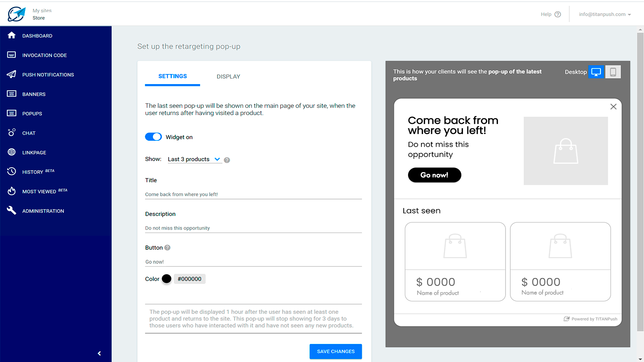Switch preview to mobile view
The width and height of the screenshot is (644, 362).
click(x=613, y=72)
